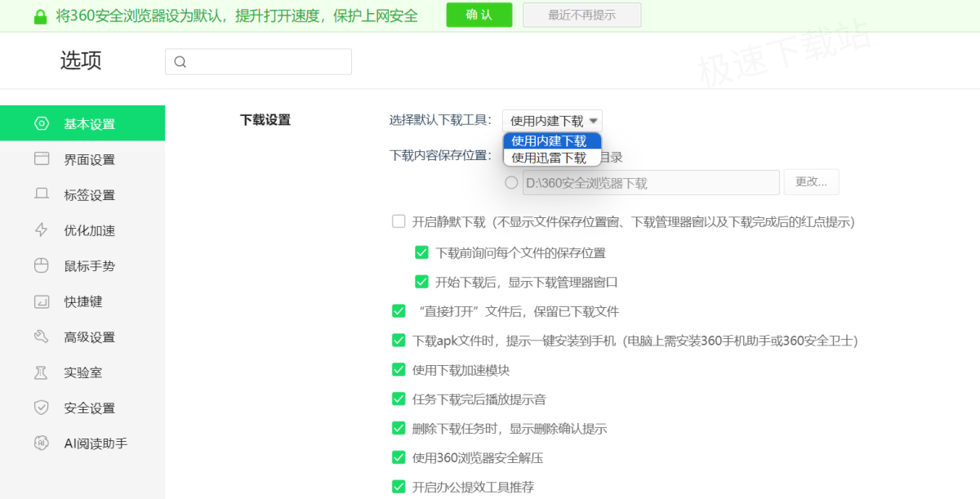Go to 标签设置 section

pyautogui.click(x=82, y=194)
